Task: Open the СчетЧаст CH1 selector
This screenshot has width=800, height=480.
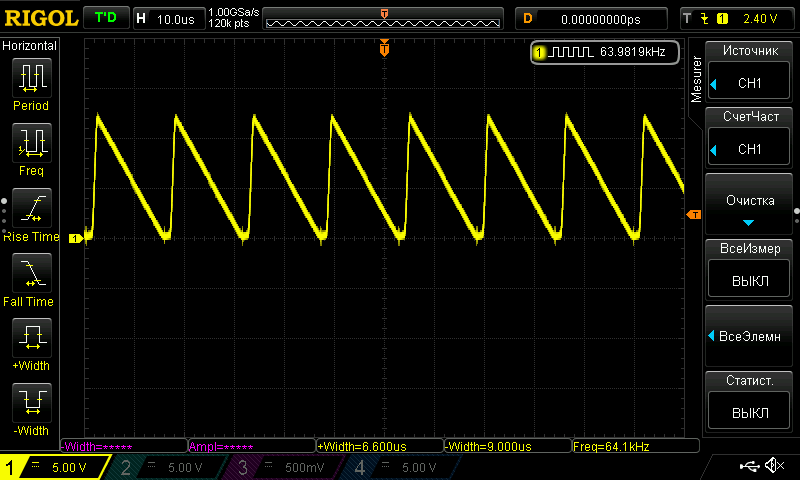Action: click(x=750, y=138)
